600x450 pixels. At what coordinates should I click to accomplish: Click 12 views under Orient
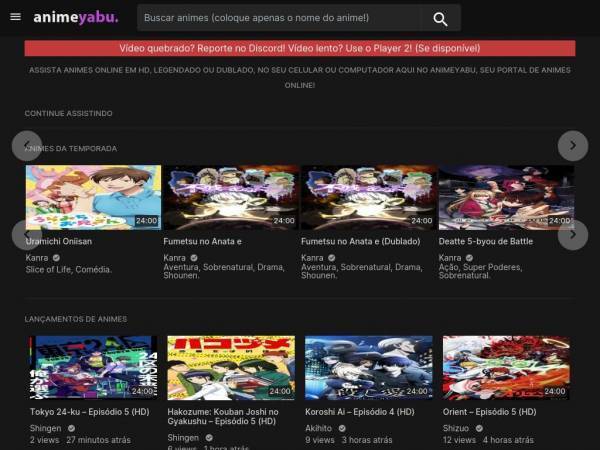coord(459,440)
